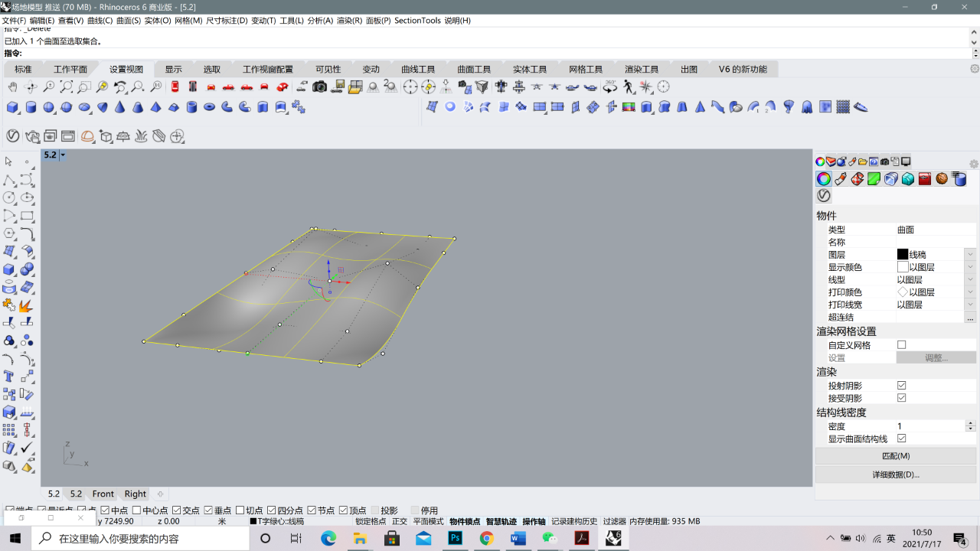980x551 pixels.
Task: Click the green decal properties icon
Action: [874, 179]
